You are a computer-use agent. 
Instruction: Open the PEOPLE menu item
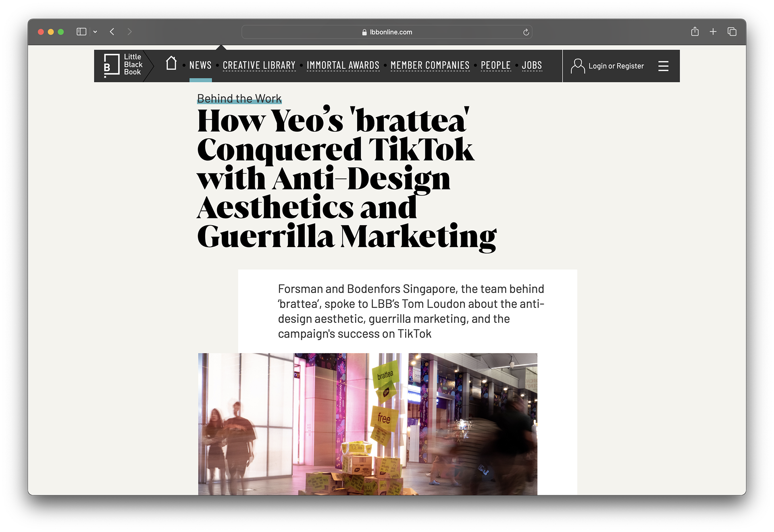click(x=495, y=65)
